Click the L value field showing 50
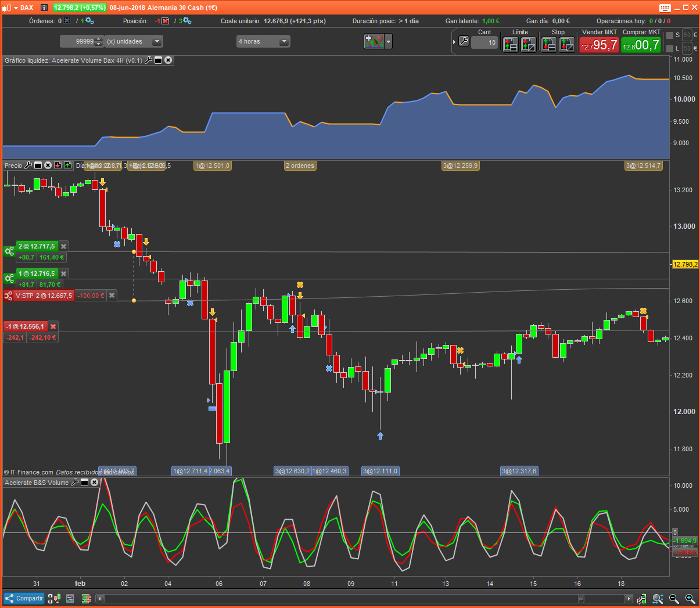Image resolution: width=700 pixels, height=608 pixels. [687, 49]
